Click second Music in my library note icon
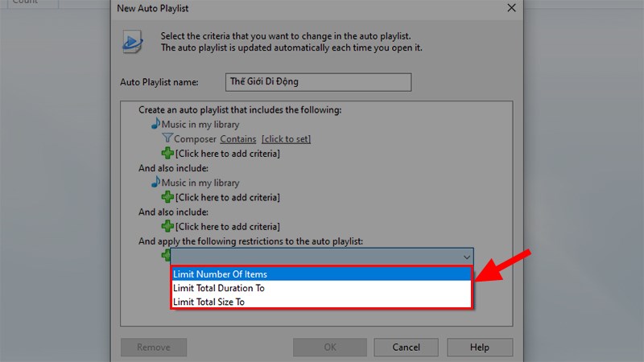 click(155, 182)
